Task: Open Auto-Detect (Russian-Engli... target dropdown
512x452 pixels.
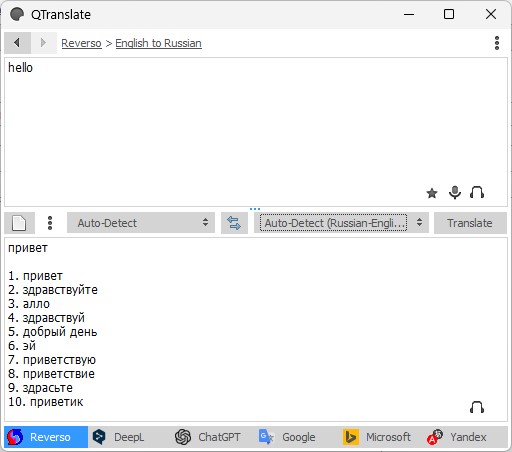Action: tap(341, 223)
